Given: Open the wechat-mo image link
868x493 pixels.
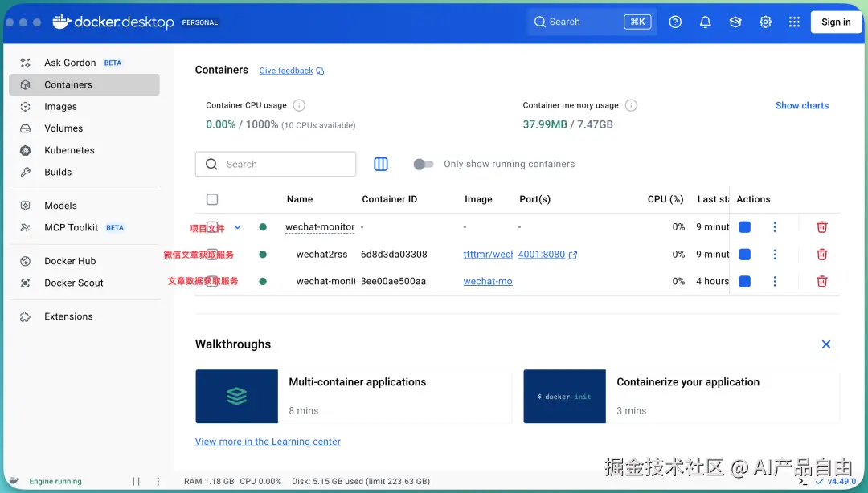Looking at the screenshot, I should (488, 281).
